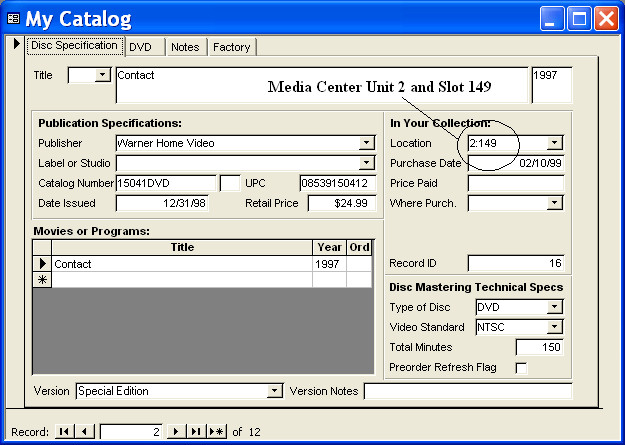Go to previous record button
Viewport: 625px width, 445px height.
coord(84,431)
